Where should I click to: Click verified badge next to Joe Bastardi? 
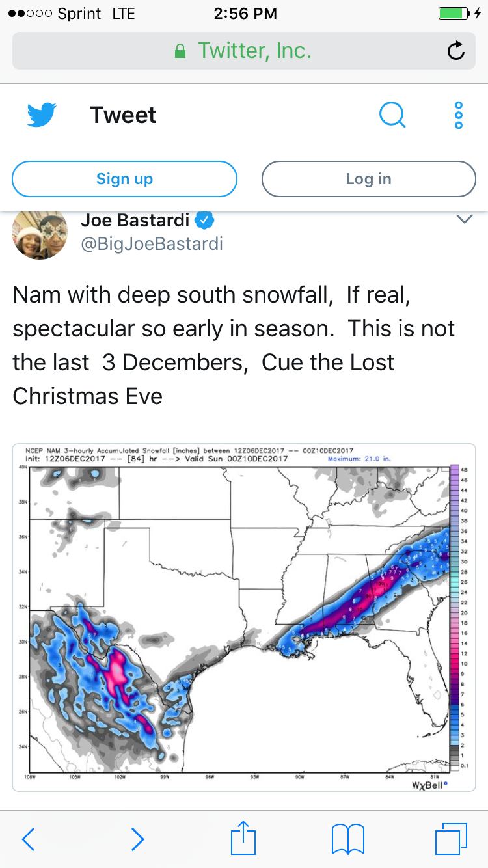[x=205, y=221]
